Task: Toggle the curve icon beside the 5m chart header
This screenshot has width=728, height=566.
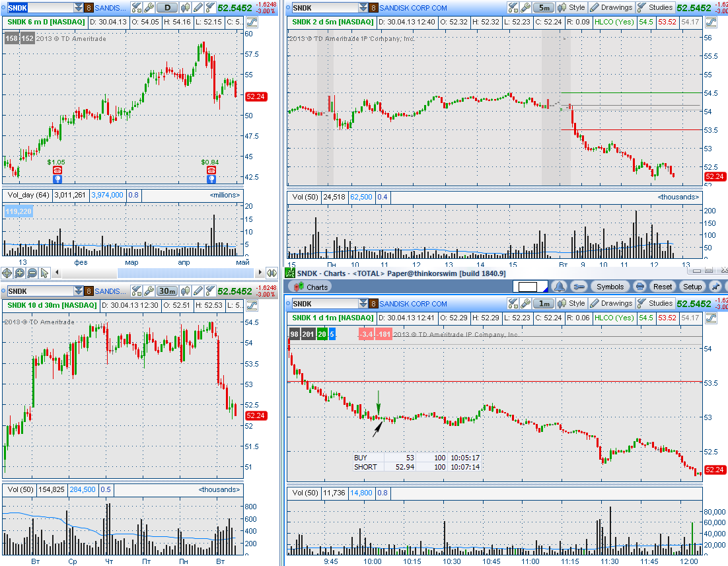Action: pos(711,22)
